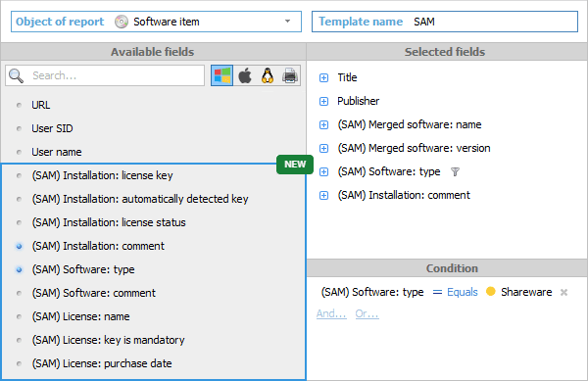
Task: Add an Or... condition
Action: point(367,313)
